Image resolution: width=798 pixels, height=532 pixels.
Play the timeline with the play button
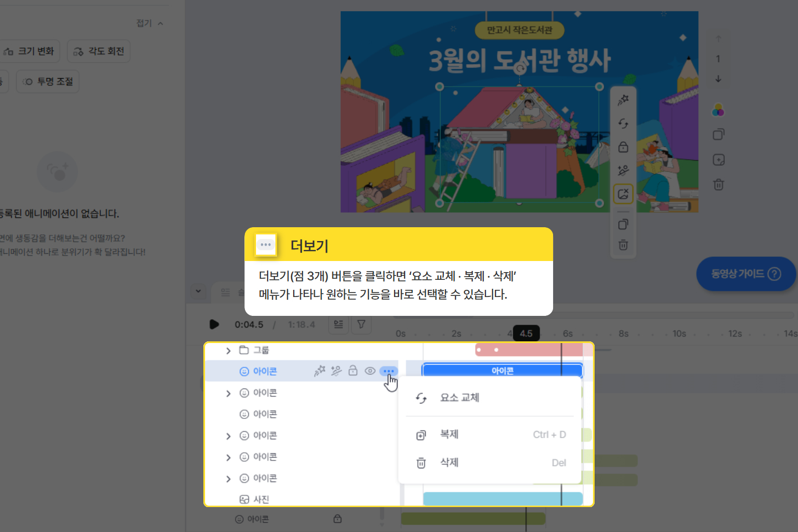click(x=214, y=324)
